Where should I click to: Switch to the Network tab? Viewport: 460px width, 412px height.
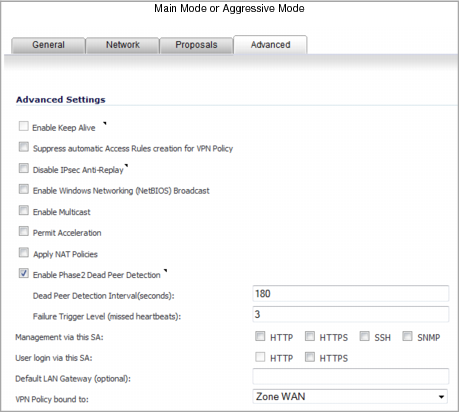click(123, 45)
